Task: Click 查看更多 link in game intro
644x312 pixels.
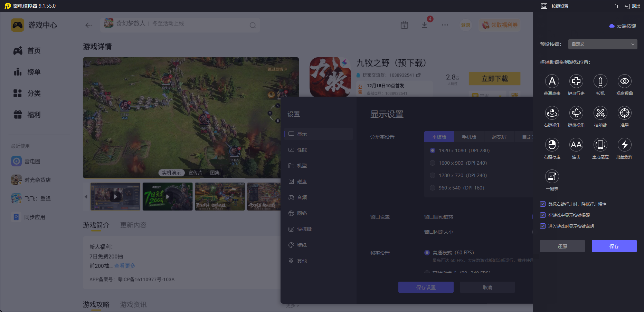Action: (x=125, y=266)
